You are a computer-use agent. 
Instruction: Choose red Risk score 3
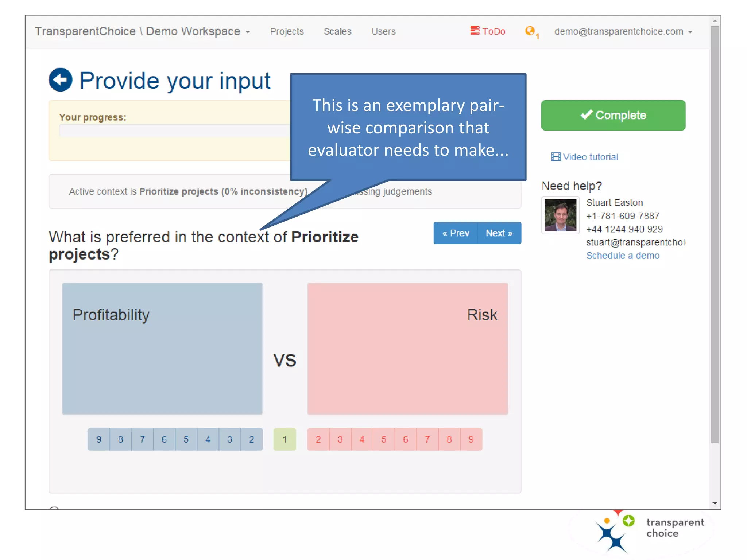coord(340,439)
